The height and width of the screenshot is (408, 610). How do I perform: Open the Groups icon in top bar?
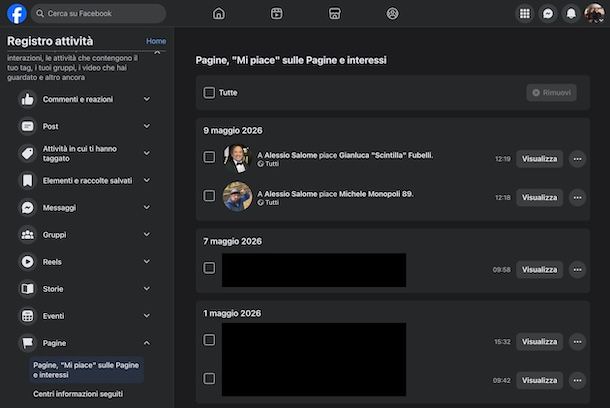click(393, 14)
